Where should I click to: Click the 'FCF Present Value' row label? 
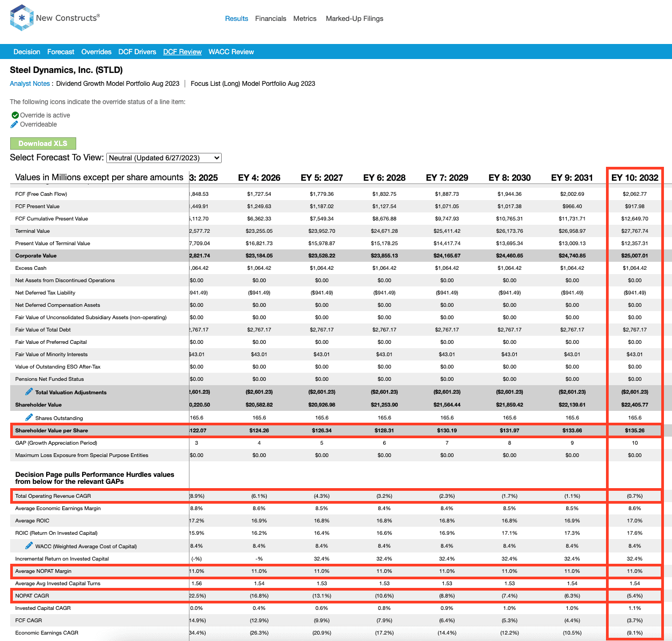click(38, 207)
